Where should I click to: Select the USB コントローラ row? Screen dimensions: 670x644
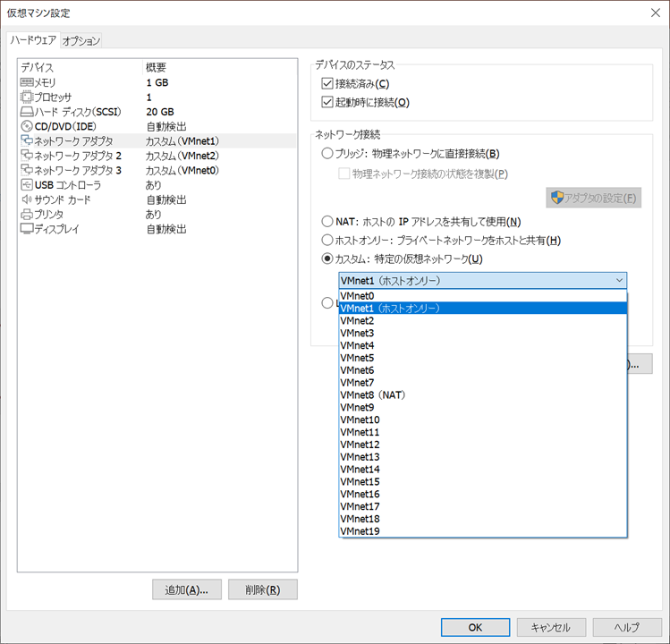[157, 184]
